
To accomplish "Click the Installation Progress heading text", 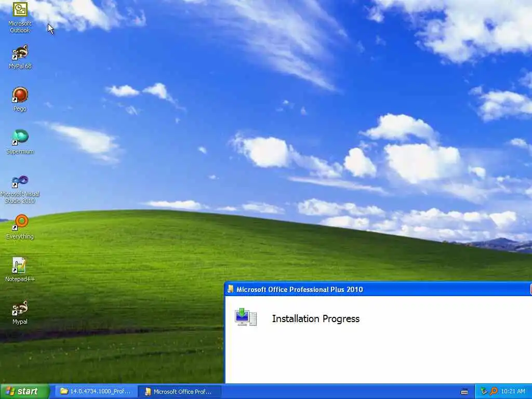I will 315,319.
